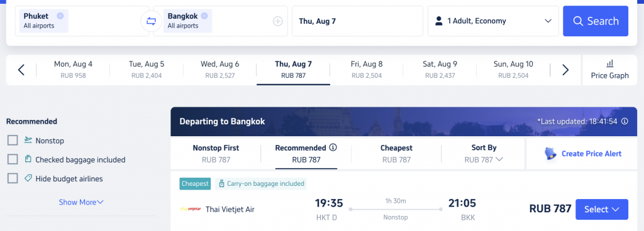Expand the Sort By dropdown
644x231 pixels.
(484, 154)
